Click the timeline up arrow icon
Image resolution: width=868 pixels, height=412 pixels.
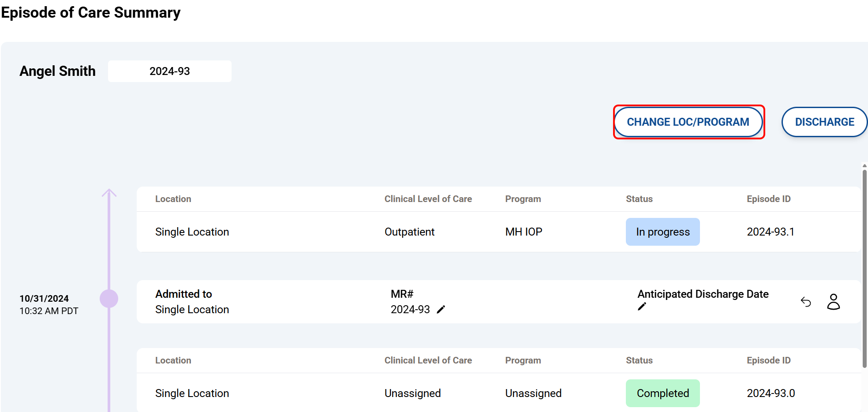click(109, 193)
